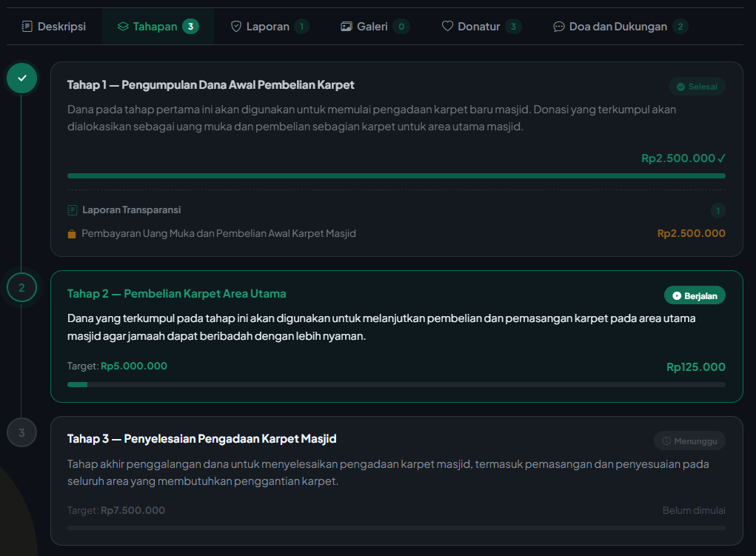Click the Laporan count badge 1
The width and height of the screenshot is (756, 556).
coord(302,27)
